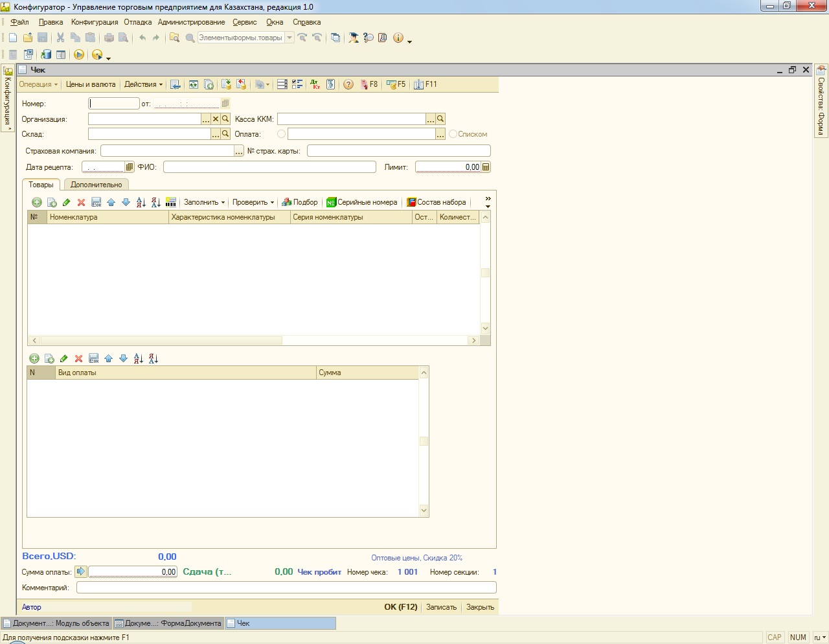Viewport: 829px width, 644px height.
Task: Click the Закрыть button
Action: click(x=480, y=607)
